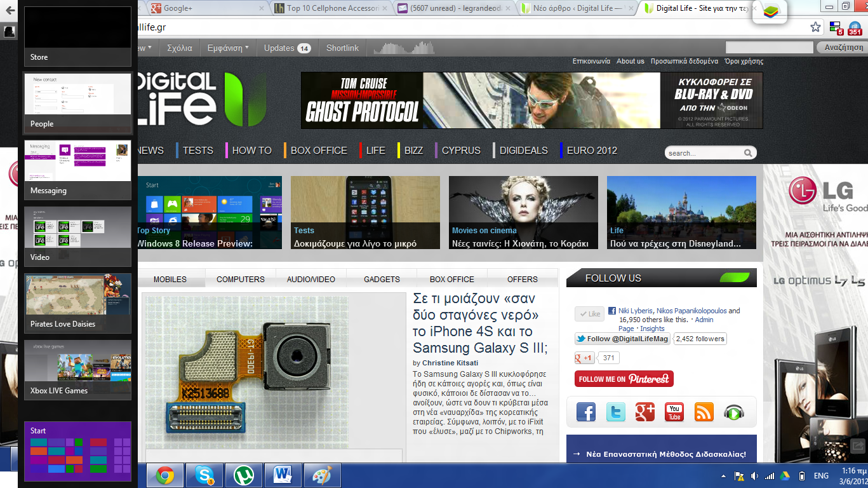The width and height of the screenshot is (868, 488).
Task: Open the Ghost Protocol banner ad
Action: click(532, 100)
